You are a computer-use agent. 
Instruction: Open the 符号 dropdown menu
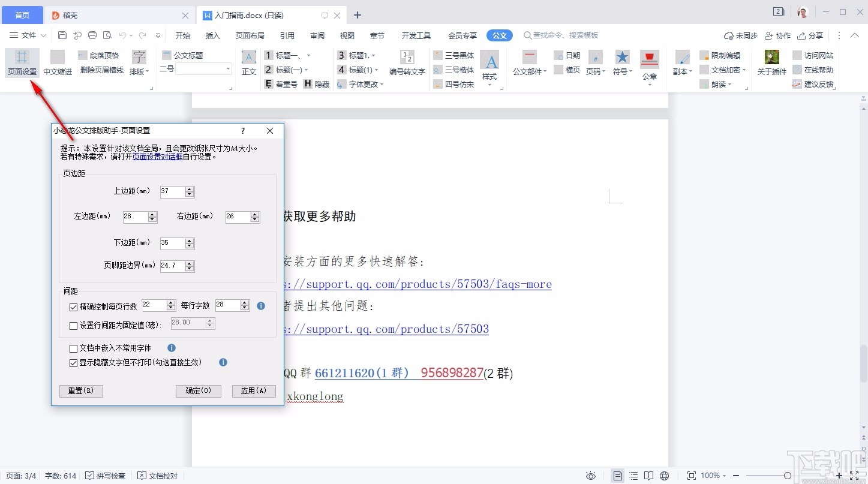click(622, 70)
